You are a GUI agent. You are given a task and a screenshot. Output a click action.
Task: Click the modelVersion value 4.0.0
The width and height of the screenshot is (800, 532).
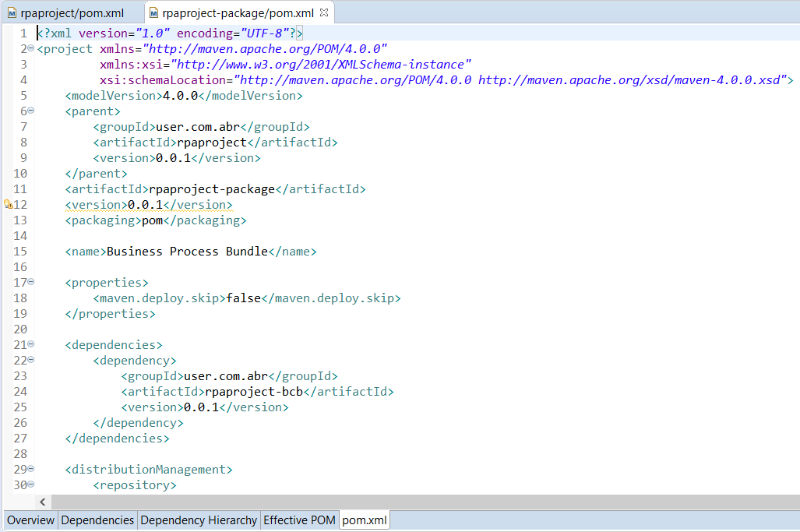click(180, 95)
